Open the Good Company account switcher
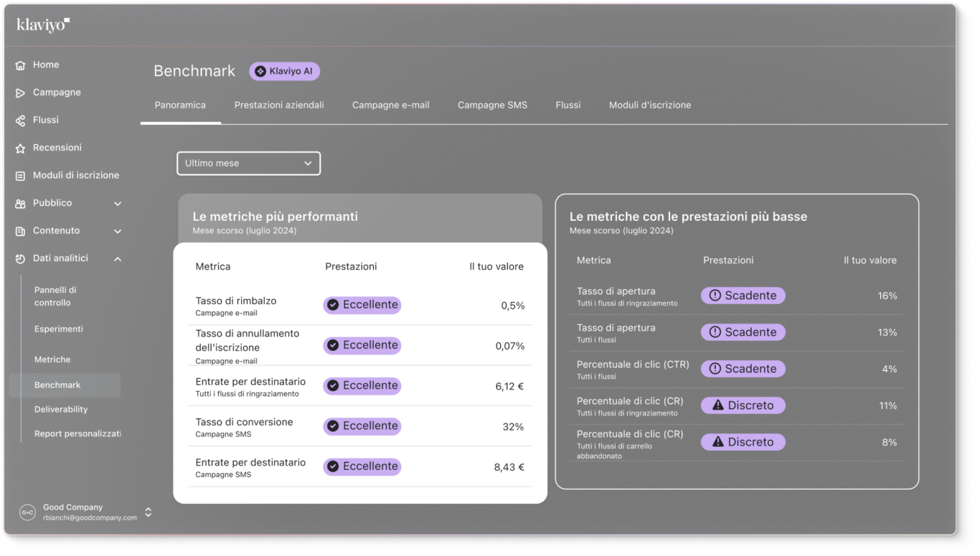Screen dimensions: 980x556 [148, 512]
